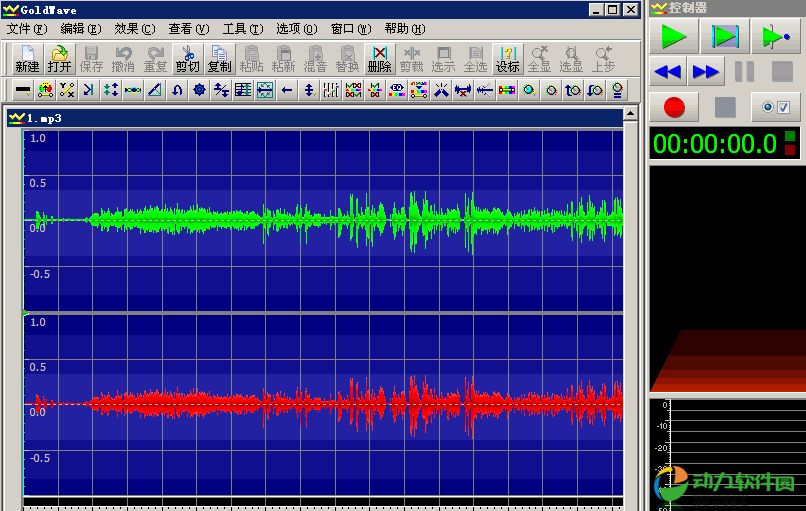This screenshot has width=806, height=511.
Task: Play selection using the framed play button
Action: [x=725, y=38]
